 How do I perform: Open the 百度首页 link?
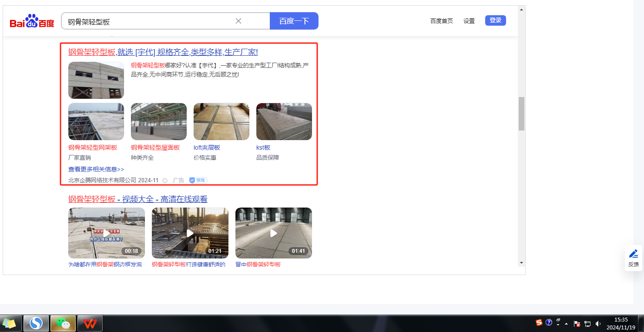pyautogui.click(x=442, y=21)
